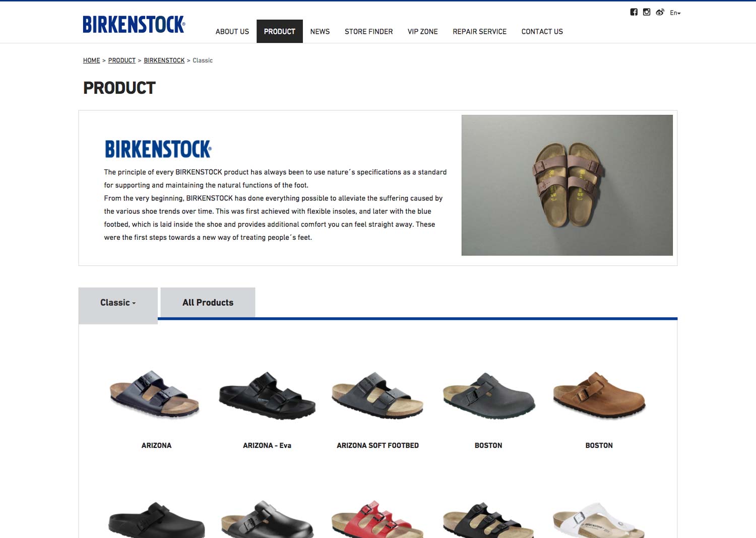Open the PRODUCT menu item
The width and height of the screenshot is (756, 538).
280,31
